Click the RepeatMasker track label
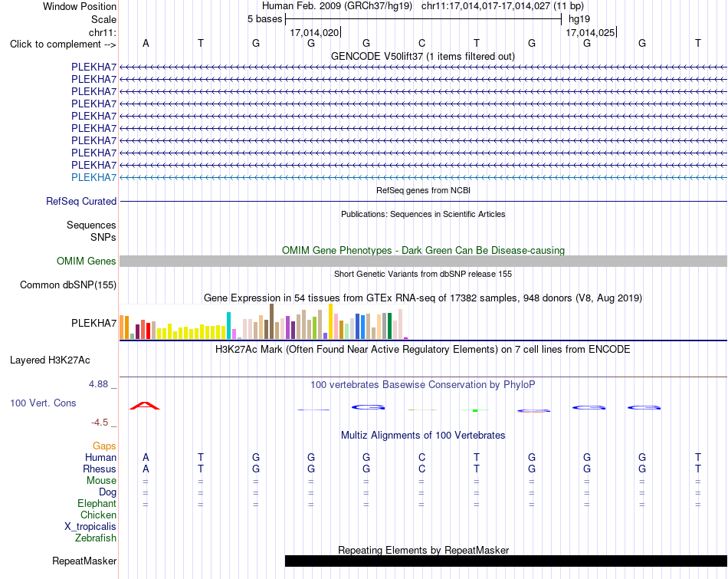 point(84,561)
